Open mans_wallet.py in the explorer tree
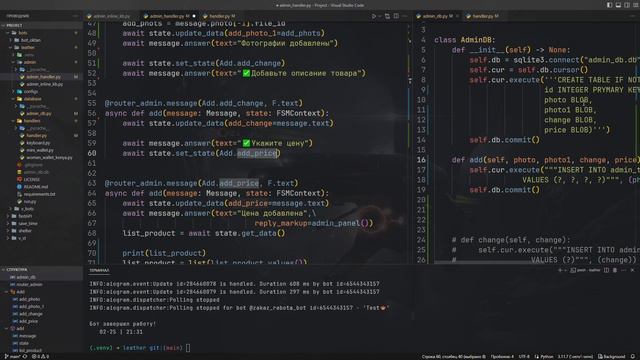The width and height of the screenshot is (640, 360). click(x=40, y=150)
